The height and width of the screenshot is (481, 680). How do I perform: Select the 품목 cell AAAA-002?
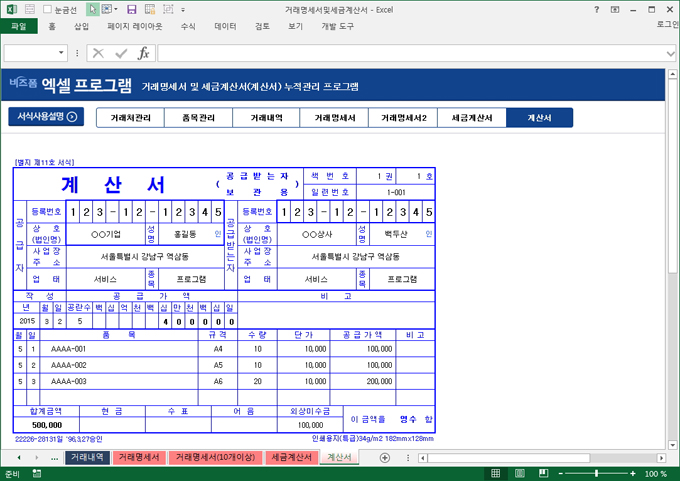pos(119,365)
